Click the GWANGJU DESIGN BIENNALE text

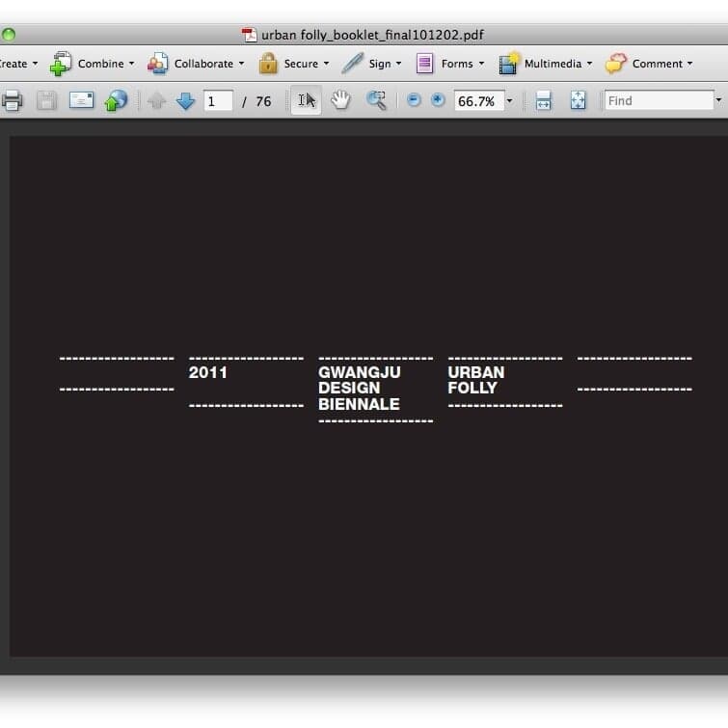360,389
